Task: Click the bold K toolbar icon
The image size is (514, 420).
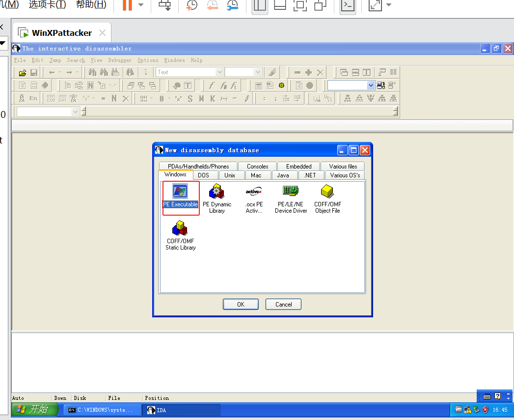Action: [213, 98]
